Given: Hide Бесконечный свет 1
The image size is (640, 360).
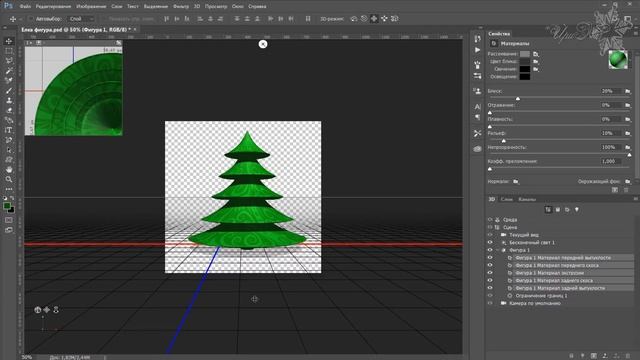Looking at the screenshot, I should click(490, 242).
